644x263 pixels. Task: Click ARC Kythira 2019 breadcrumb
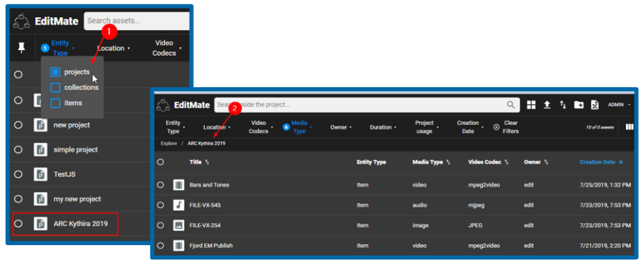(x=206, y=144)
